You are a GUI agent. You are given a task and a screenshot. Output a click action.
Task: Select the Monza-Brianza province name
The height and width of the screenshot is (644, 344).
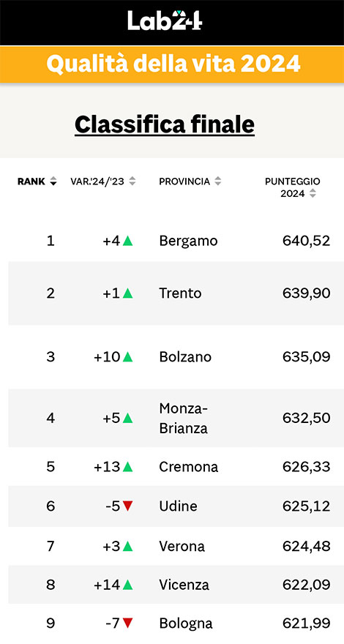[183, 418]
